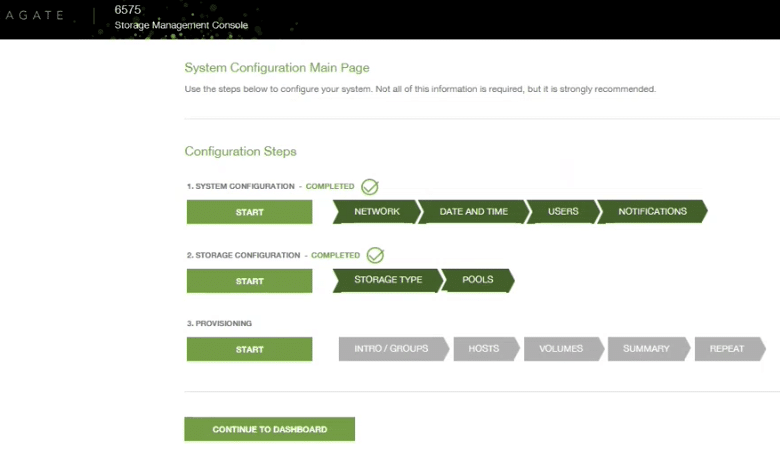Open the Storage Type step
Screen dimensions: 780x469
point(388,280)
